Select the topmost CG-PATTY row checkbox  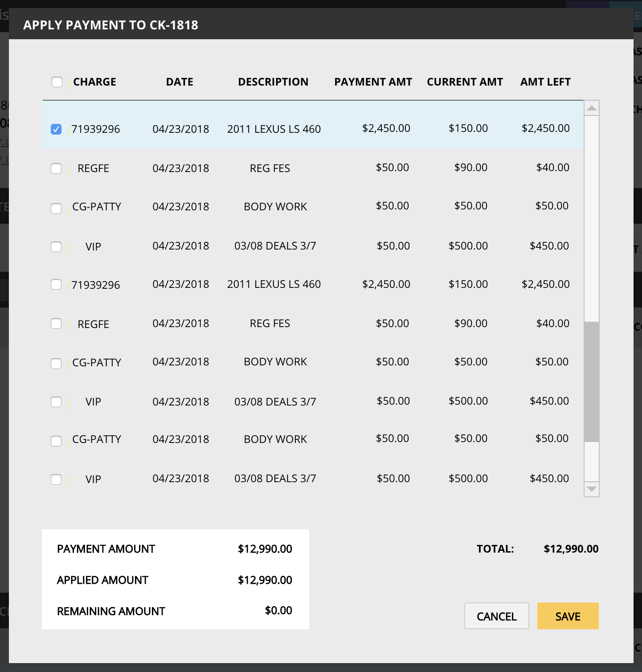(56, 209)
